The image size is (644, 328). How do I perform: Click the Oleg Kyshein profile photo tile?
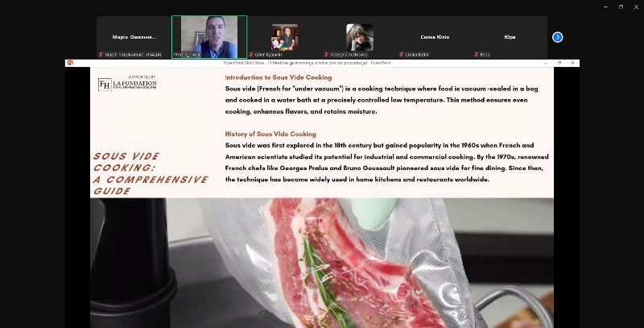click(x=285, y=37)
